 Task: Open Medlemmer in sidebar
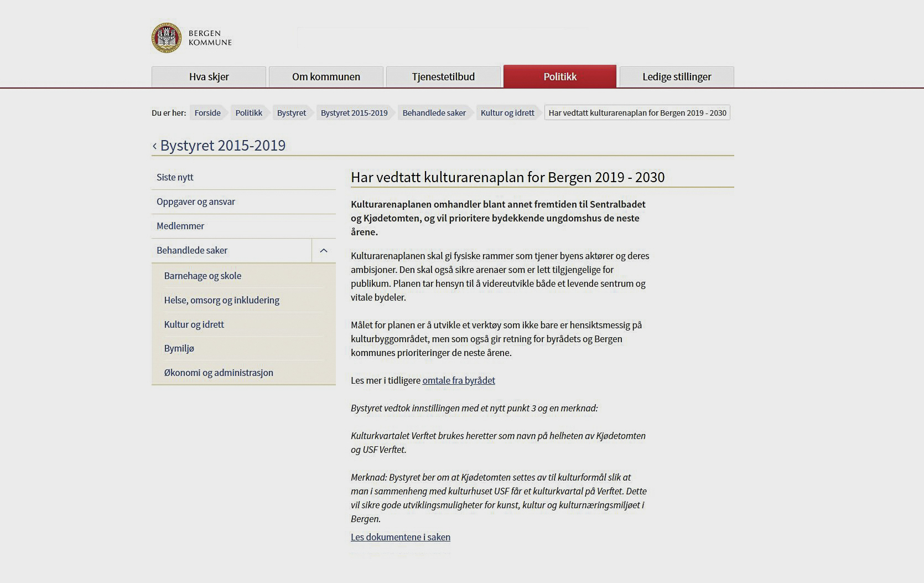click(180, 226)
